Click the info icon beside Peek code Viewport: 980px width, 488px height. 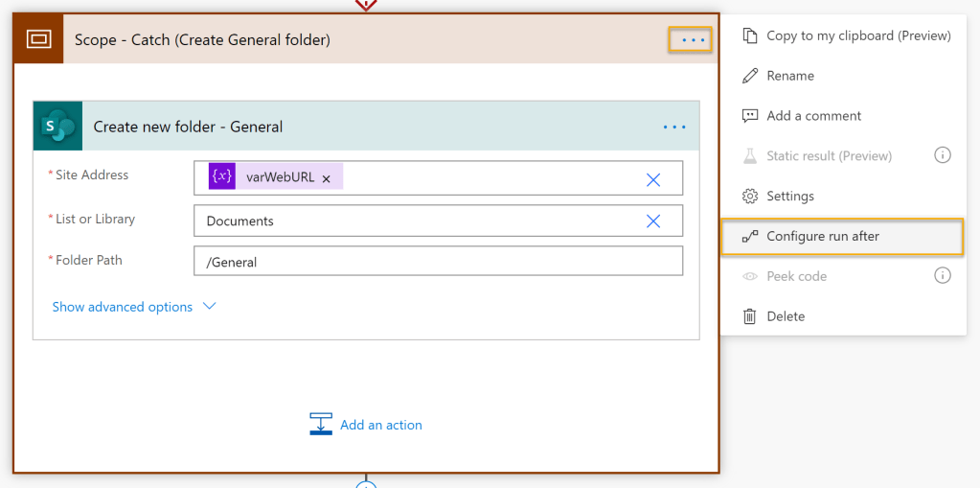tap(943, 276)
